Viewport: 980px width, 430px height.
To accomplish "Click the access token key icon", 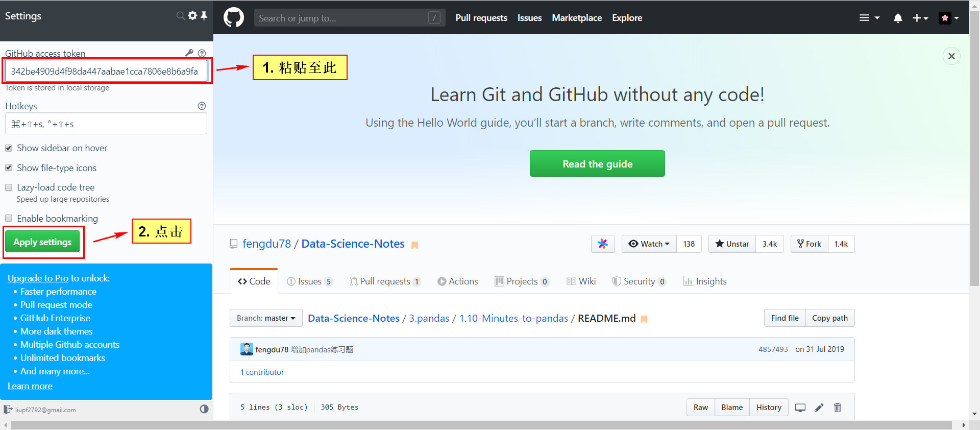I will pyautogui.click(x=189, y=53).
